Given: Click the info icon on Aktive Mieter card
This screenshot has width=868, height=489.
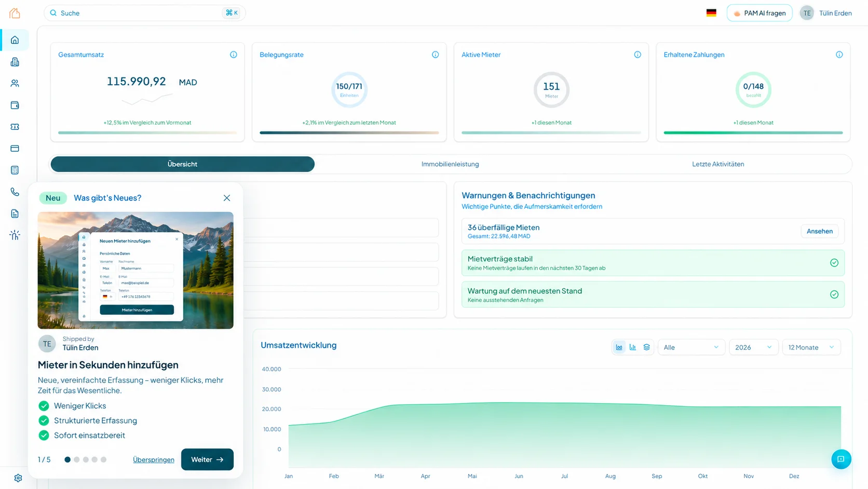Looking at the screenshot, I should point(638,55).
